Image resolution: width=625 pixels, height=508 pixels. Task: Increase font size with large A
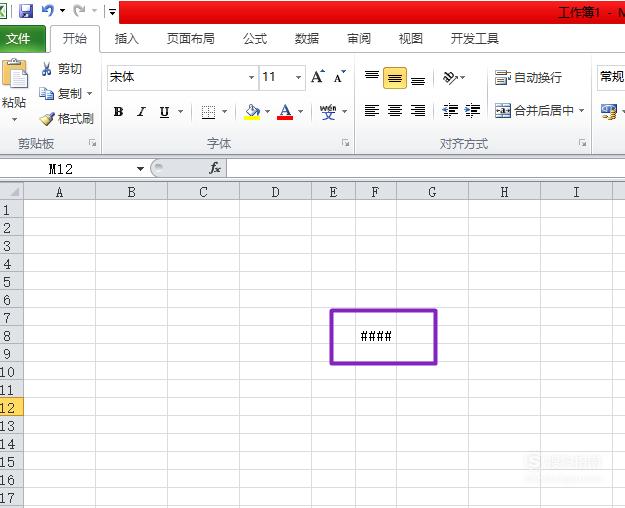317,77
